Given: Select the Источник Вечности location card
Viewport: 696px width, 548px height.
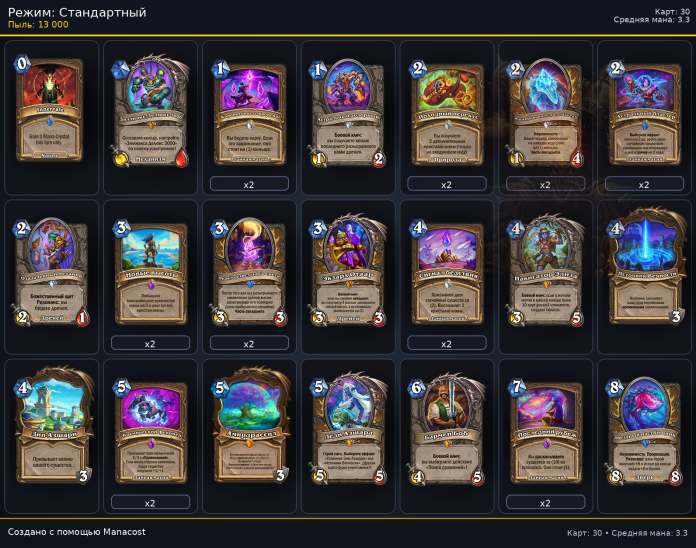Looking at the screenshot, I should coord(645,265).
